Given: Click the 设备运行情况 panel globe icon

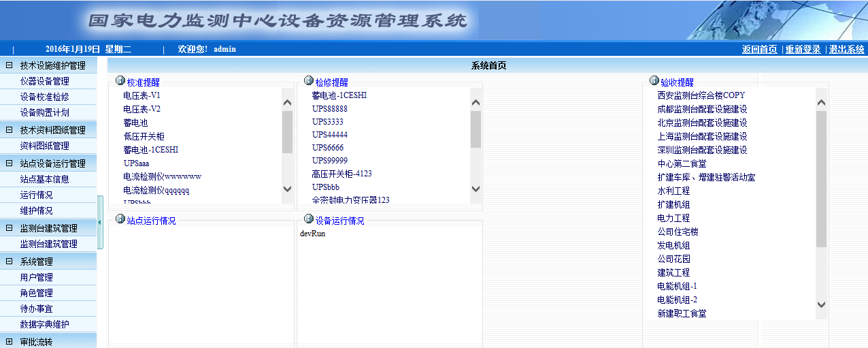Looking at the screenshot, I should (309, 219).
